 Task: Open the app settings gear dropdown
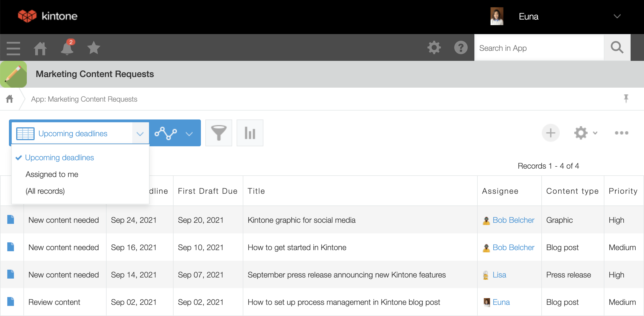pyautogui.click(x=586, y=133)
